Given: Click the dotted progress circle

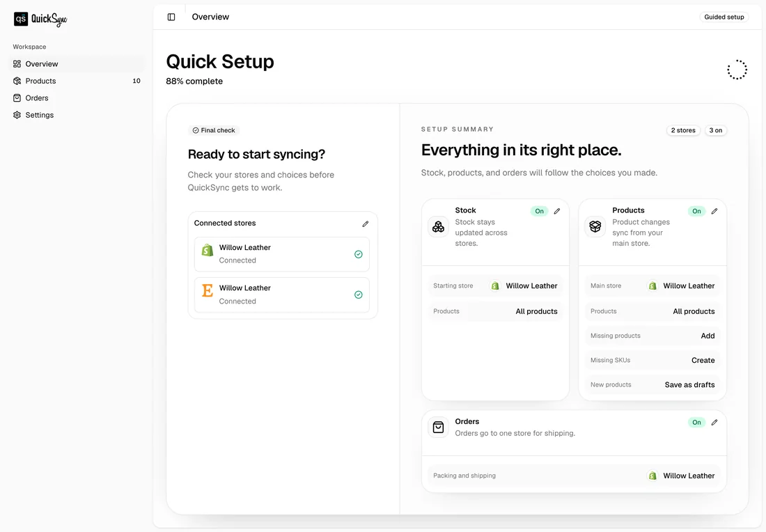Looking at the screenshot, I should pos(737,70).
